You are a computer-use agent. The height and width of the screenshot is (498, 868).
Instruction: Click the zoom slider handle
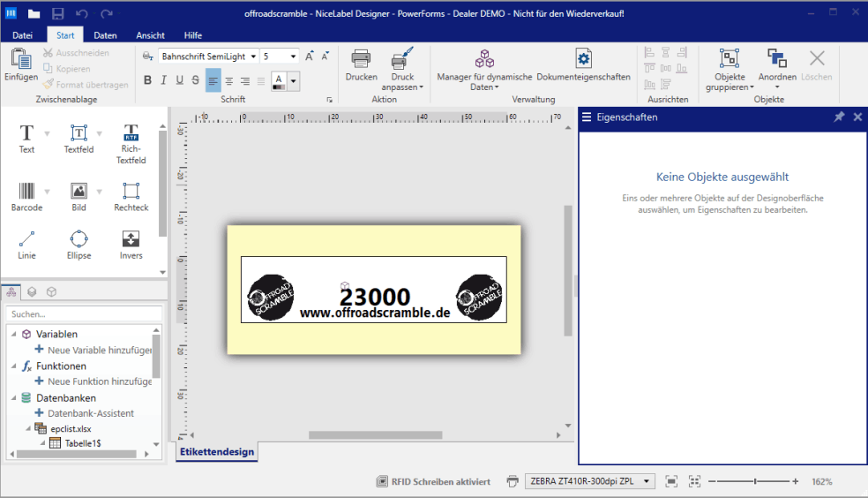pos(755,481)
